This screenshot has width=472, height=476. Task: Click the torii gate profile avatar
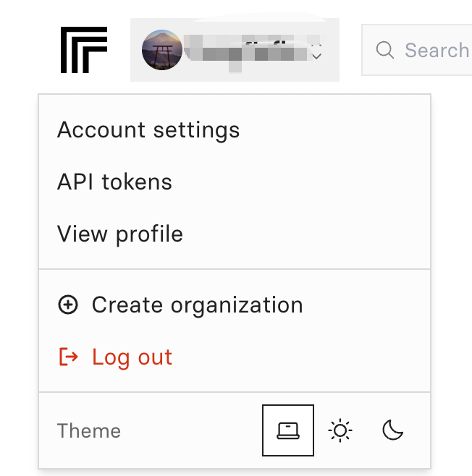(x=161, y=50)
